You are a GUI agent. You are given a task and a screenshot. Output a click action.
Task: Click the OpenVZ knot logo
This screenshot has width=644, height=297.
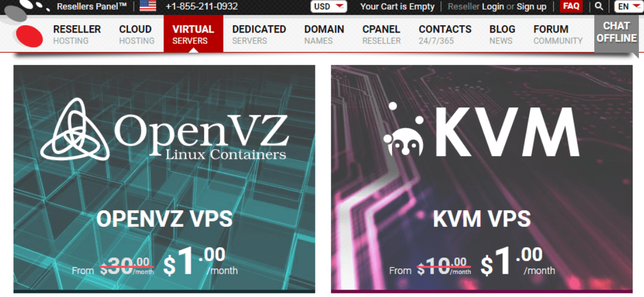click(75, 129)
